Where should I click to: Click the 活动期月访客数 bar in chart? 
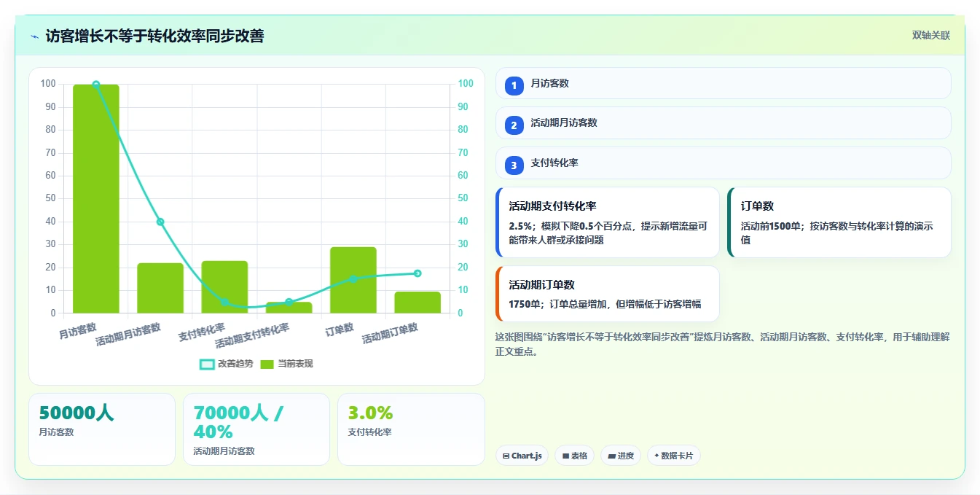(x=160, y=288)
